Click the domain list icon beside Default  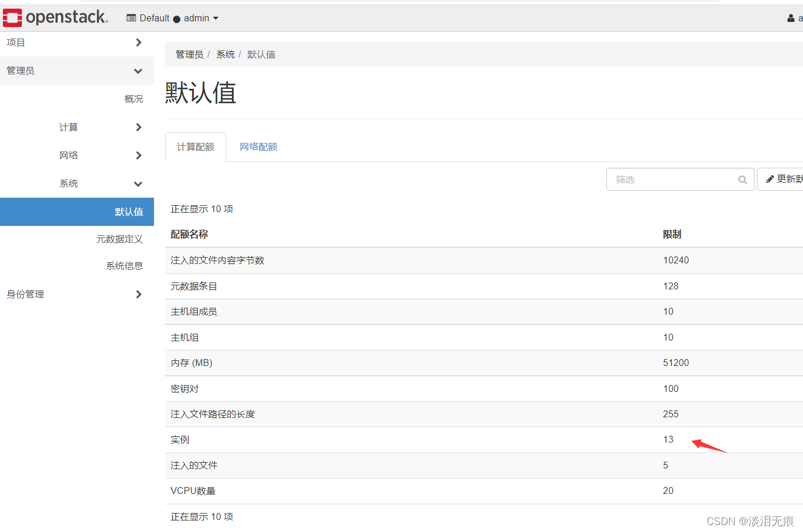pyautogui.click(x=132, y=18)
